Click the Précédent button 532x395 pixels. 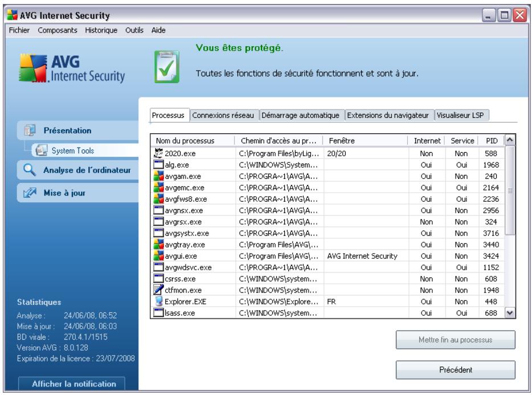tap(455, 370)
